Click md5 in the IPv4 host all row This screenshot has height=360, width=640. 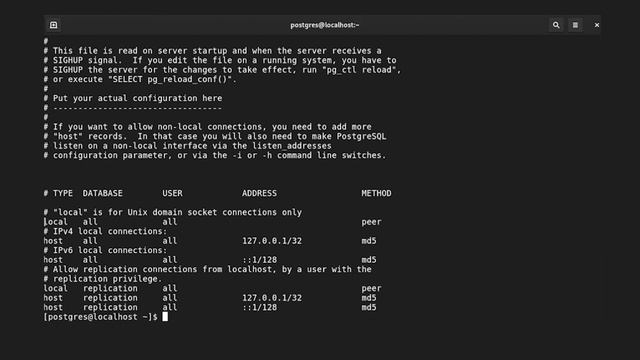369,241
